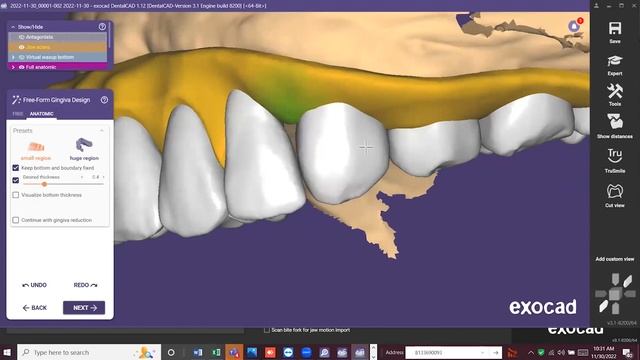Click the Cortana circle icon
640x360 pixels.
click(x=171, y=352)
